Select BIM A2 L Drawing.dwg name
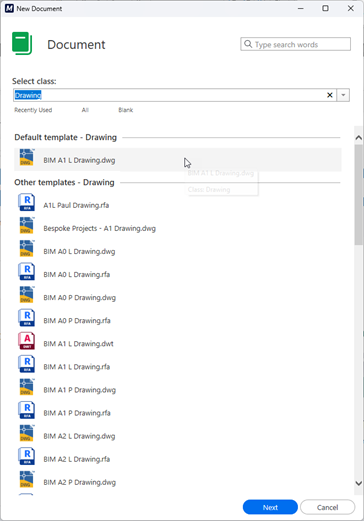This screenshot has width=364, height=521. (x=79, y=436)
